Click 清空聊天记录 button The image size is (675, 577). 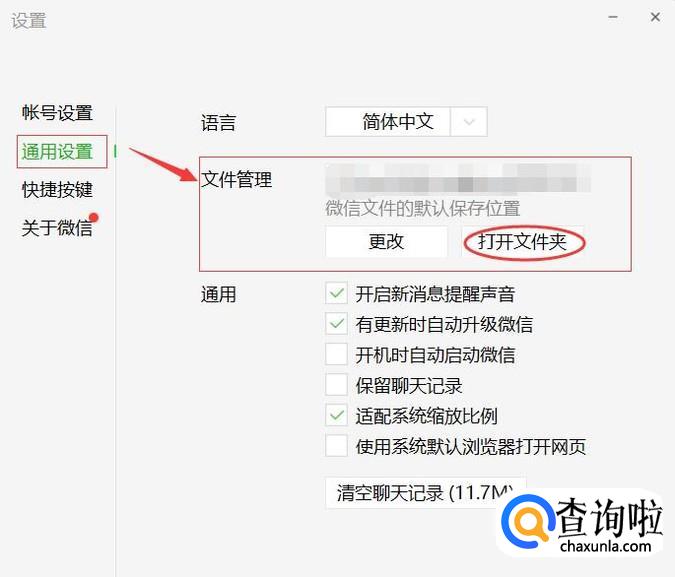(x=425, y=493)
